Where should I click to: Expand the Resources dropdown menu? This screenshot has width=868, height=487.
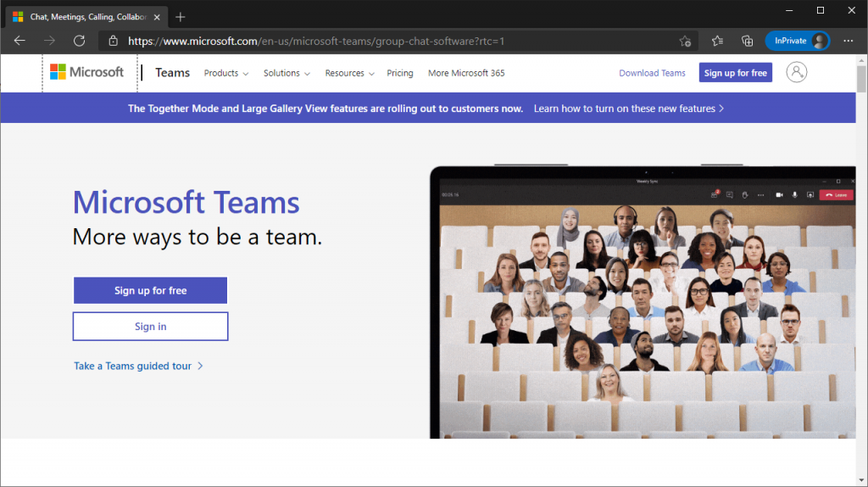coord(349,73)
